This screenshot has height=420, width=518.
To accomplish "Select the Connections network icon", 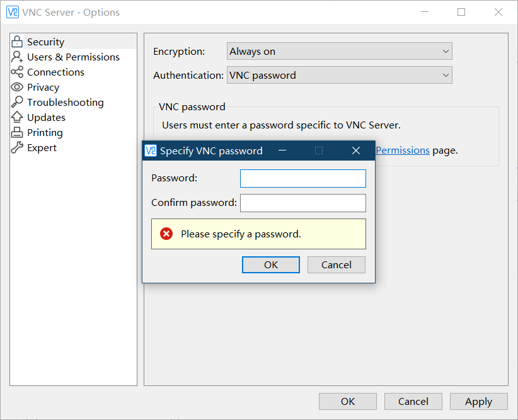I will [x=18, y=72].
